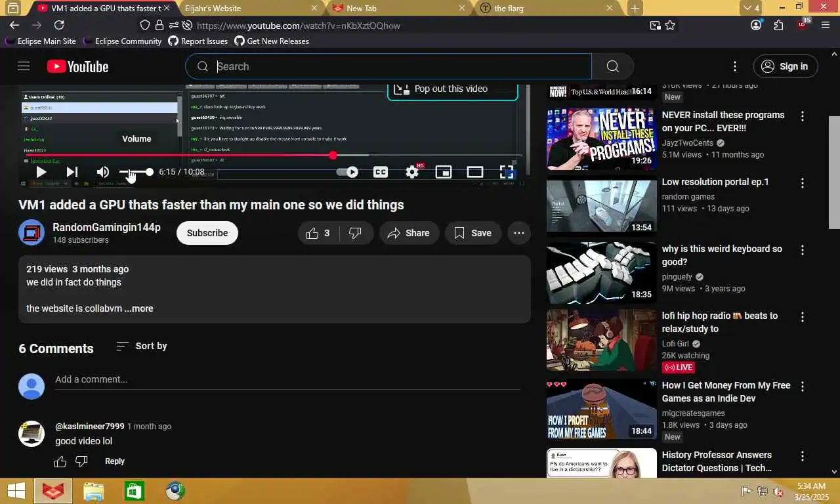Like the kaslmineer7999 comment
Image resolution: width=840 pixels, height=504 pixels.
pyautogui.click(x=60, y=461)
